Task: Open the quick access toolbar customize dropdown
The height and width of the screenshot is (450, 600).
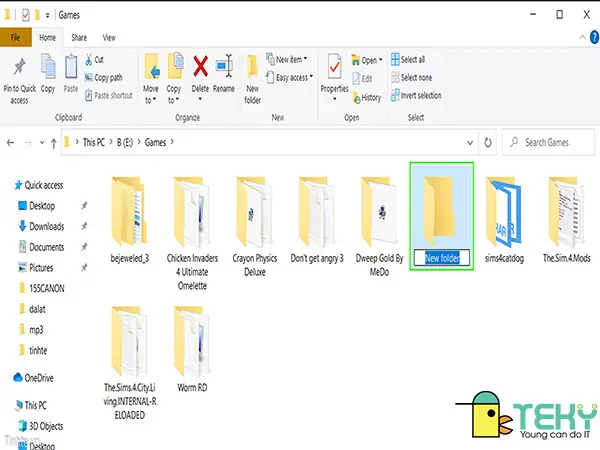Action: [47, 16]
